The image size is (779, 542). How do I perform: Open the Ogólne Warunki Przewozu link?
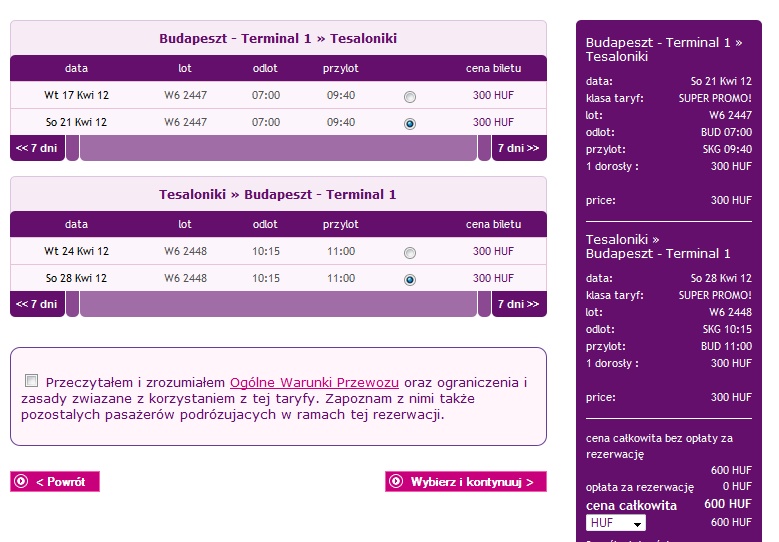point(314,383)
